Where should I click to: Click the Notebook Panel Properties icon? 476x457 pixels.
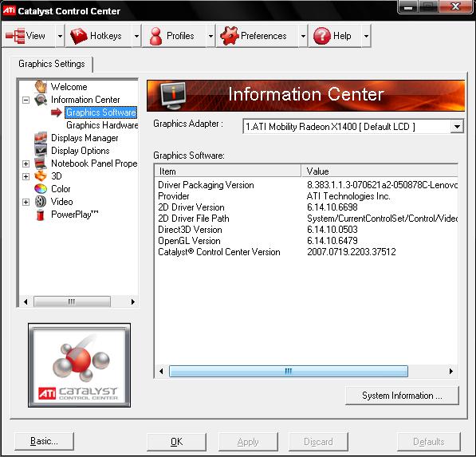pyautogui.click(x=41, y=163)
